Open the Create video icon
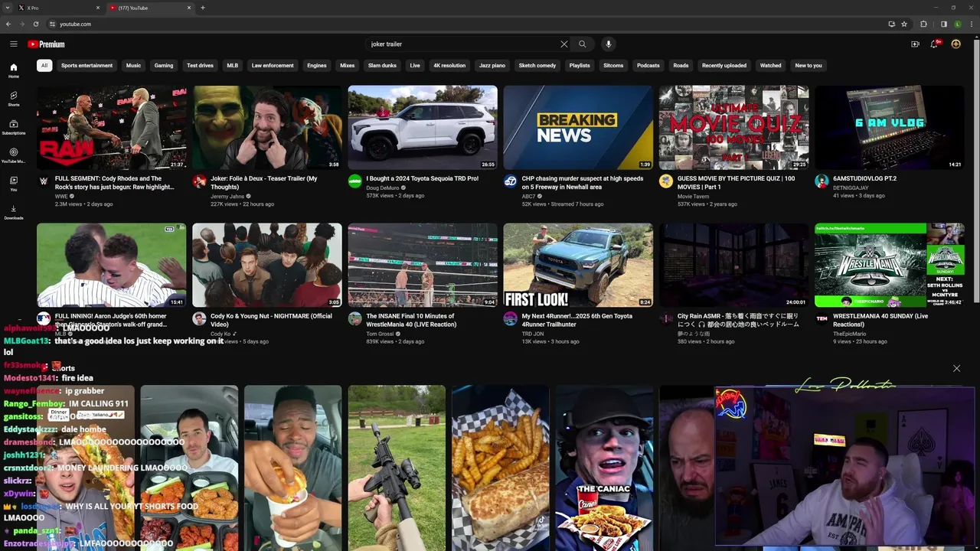This screenshot has height=551, width=980. 915,44
